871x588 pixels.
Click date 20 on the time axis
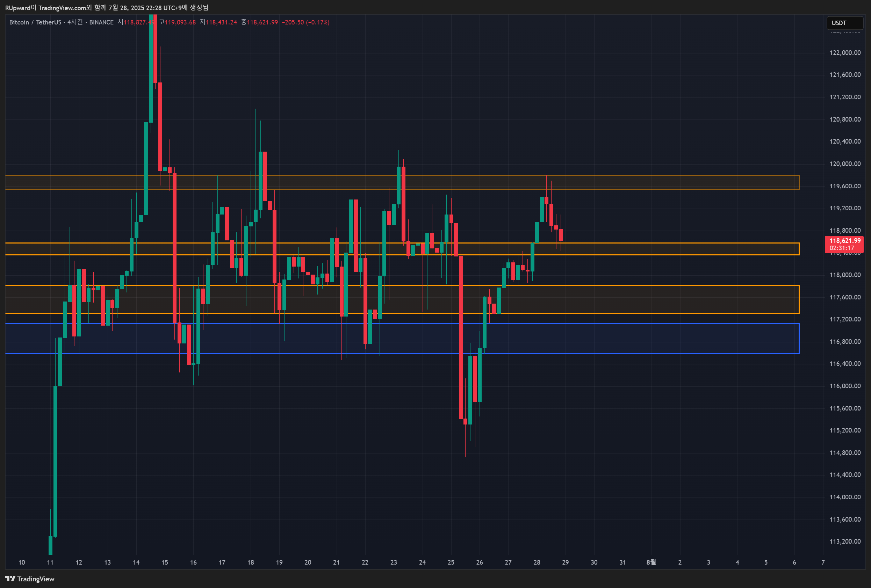pos(308,562)
